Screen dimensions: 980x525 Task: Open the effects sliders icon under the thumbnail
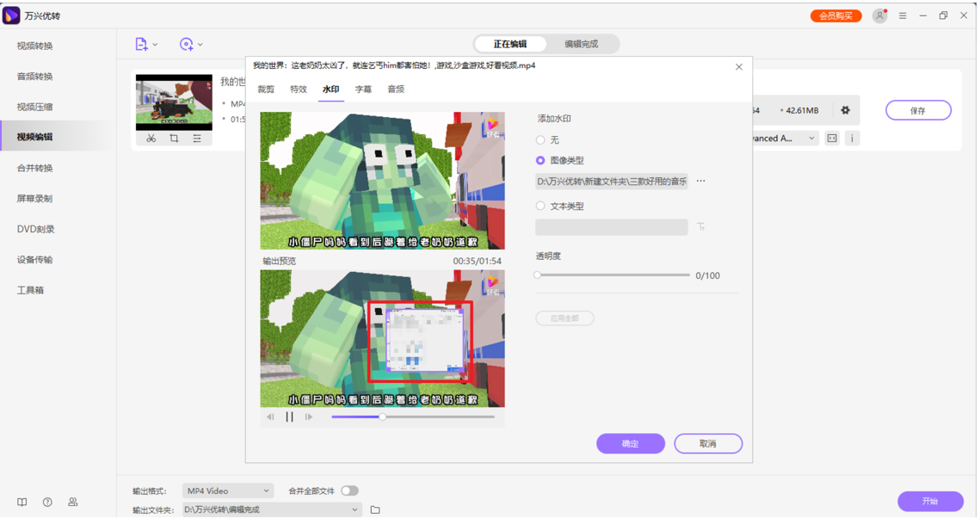click(x=197, y=139)
